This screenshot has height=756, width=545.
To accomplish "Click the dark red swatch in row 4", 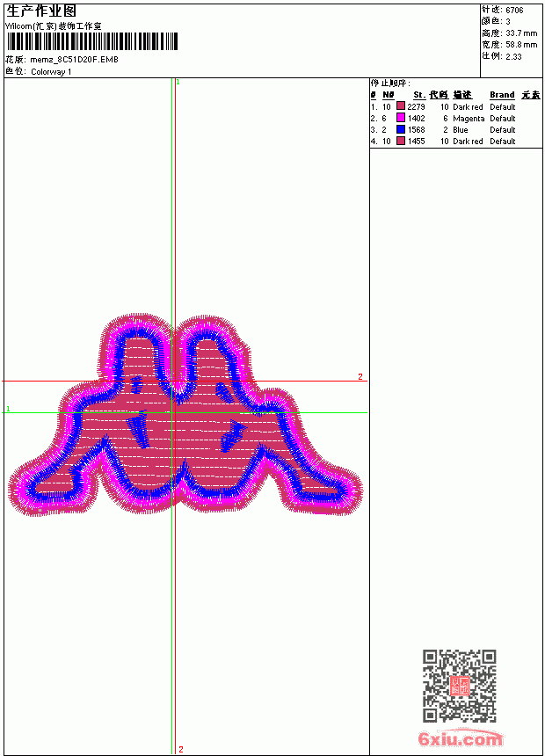I will click(400, 141).
